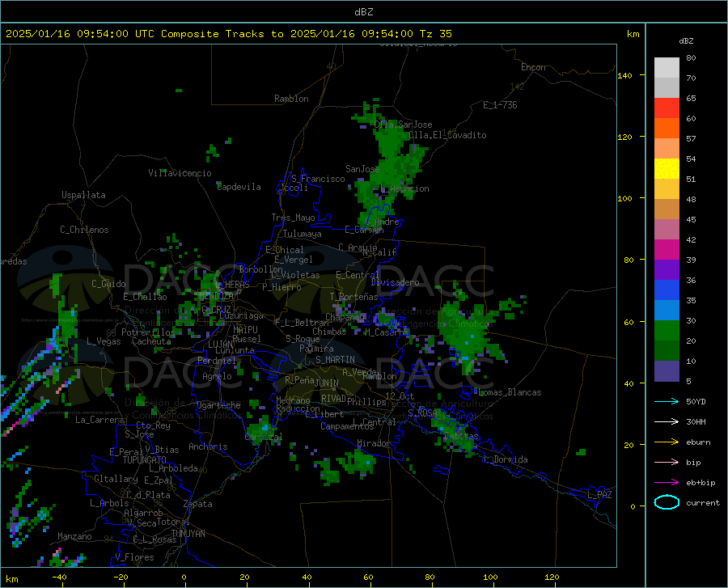Screen dimensions: 728x588
Task: Click the L_Dormida map label
Action: 505,459
